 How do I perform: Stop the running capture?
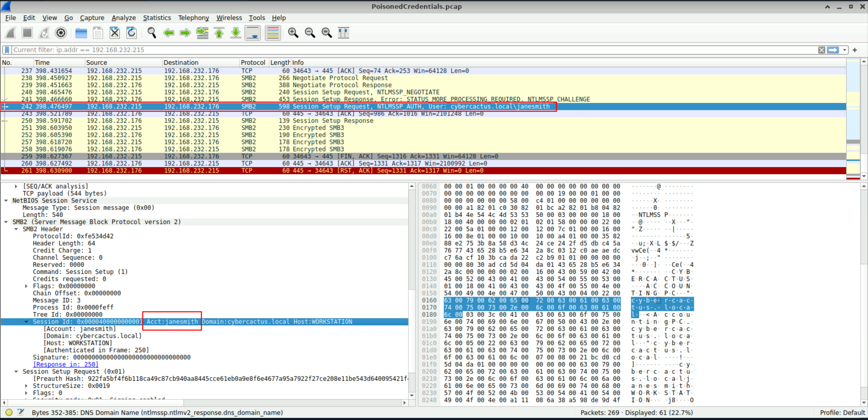pyautogui.click(x=27, y=33)
